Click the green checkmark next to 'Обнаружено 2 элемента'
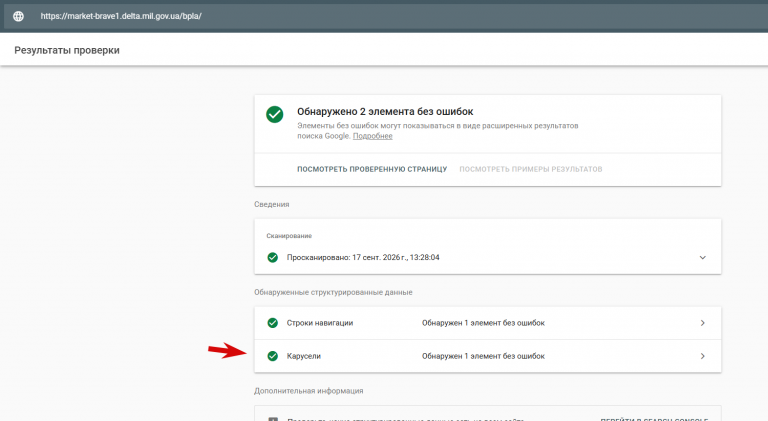 click(x=274, y=115)
